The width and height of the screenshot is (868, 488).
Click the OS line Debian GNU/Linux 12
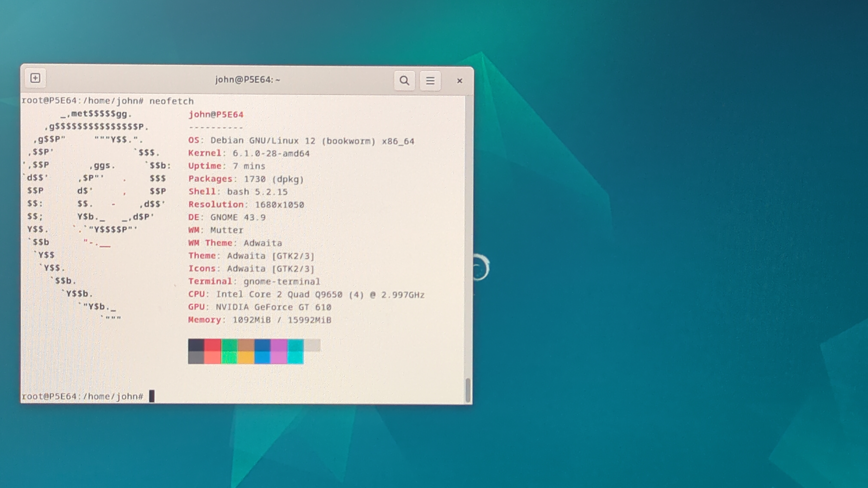301,141
